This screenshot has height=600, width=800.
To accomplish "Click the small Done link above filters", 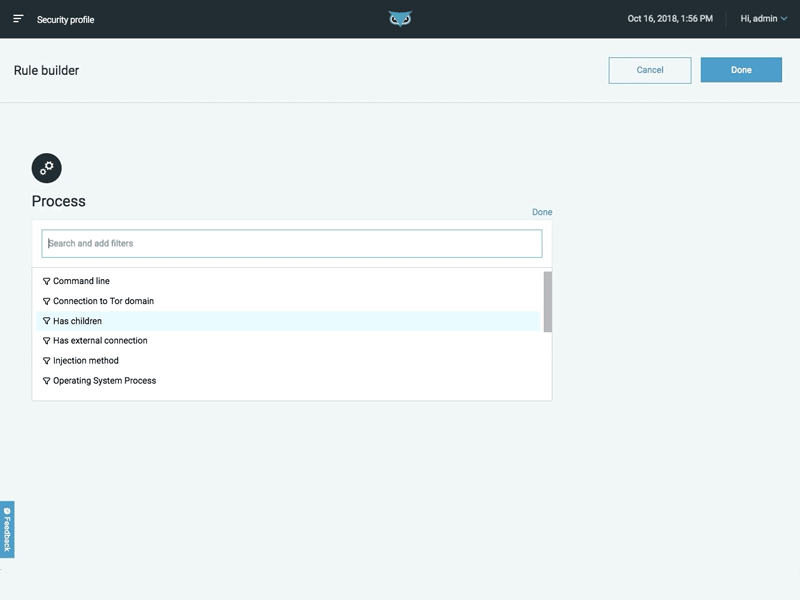I will click(x=541, y=212).
